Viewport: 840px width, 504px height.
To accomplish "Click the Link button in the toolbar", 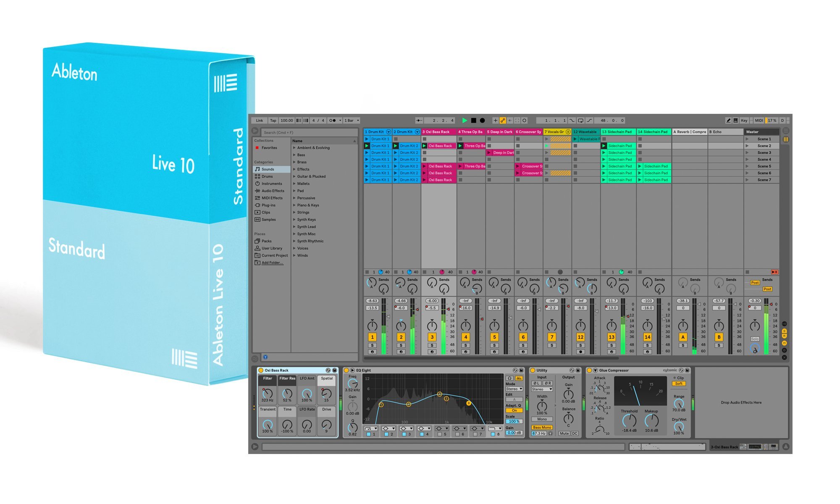I will coord(260,121).
